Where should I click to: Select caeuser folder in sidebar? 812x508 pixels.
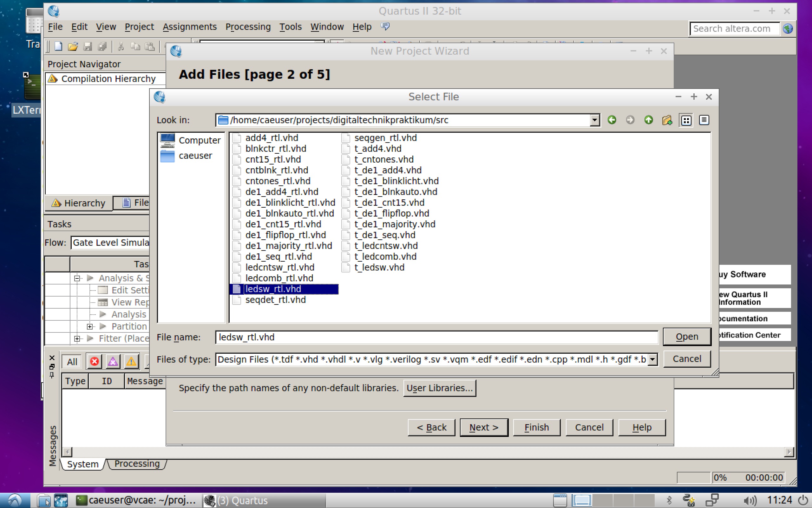tap(186, 156)
